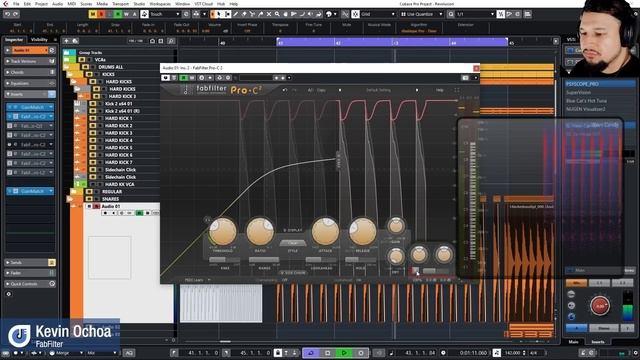
Task: Adjust the Pro-C 2 Threshold knob
Action: pos(223,231)
